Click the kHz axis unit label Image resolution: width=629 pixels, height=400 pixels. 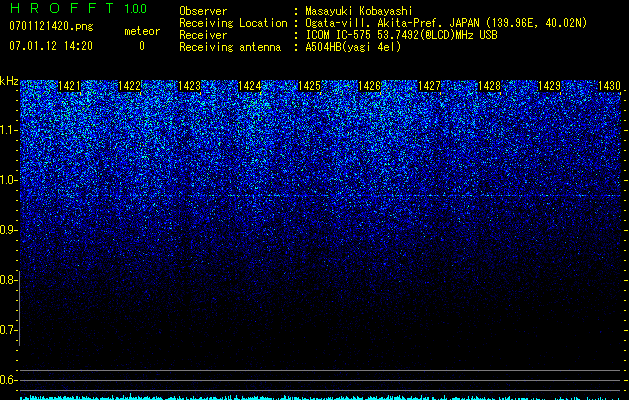[x=9, y=81]
